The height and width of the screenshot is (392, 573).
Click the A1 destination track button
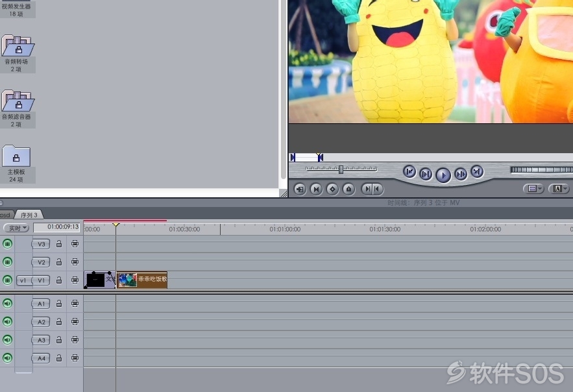click(x=41, y=304)
